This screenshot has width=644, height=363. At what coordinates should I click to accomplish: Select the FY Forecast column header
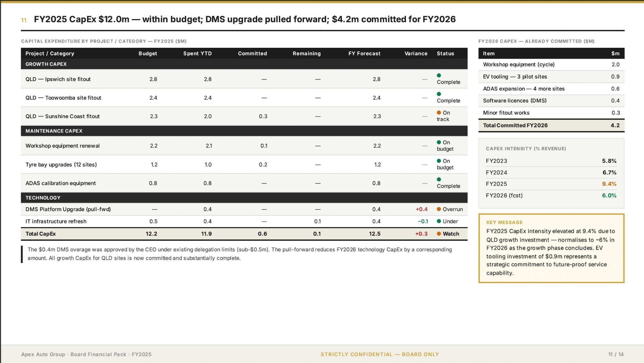364,53
